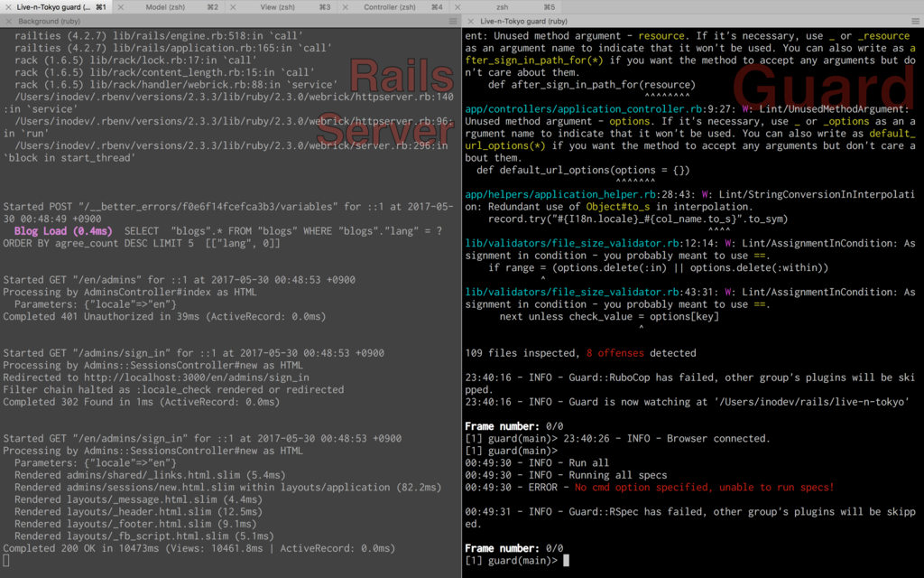
Task: Click 'Rendered layouts/_footer.html.slim (9.1ms)' line
Action: pos(135,525)
